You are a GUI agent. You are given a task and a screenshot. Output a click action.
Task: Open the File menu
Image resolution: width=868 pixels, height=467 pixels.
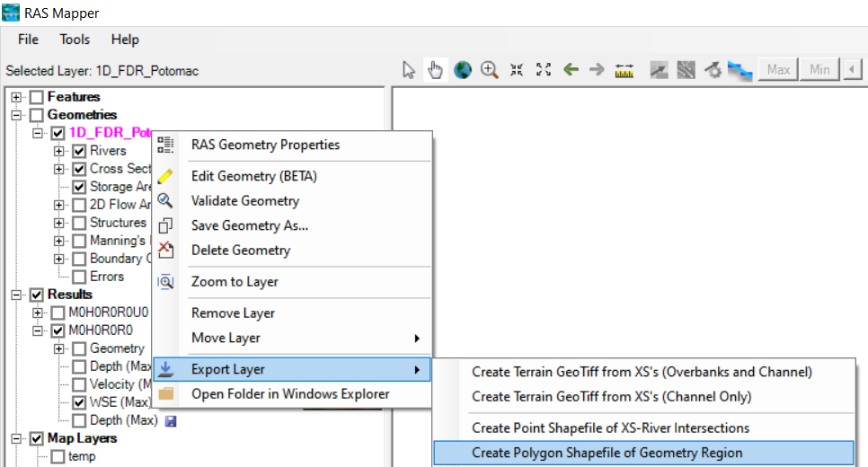point(28,40)
